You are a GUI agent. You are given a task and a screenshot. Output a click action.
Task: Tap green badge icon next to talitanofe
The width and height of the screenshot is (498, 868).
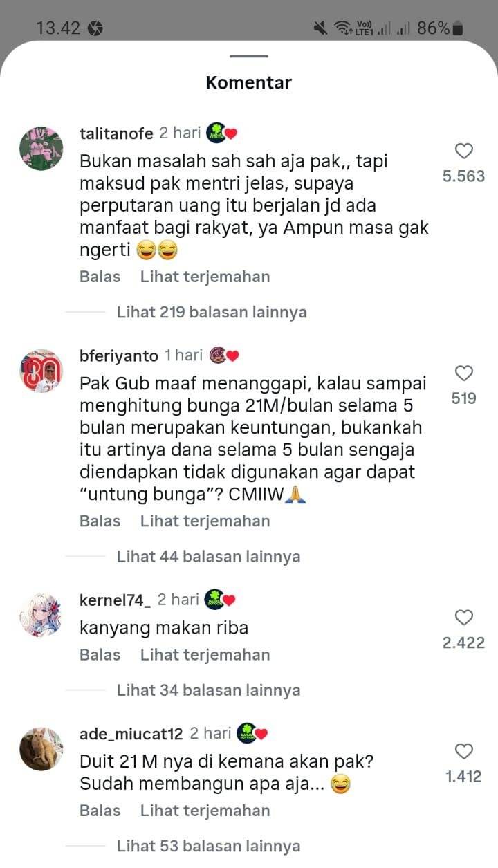[216, 132]
